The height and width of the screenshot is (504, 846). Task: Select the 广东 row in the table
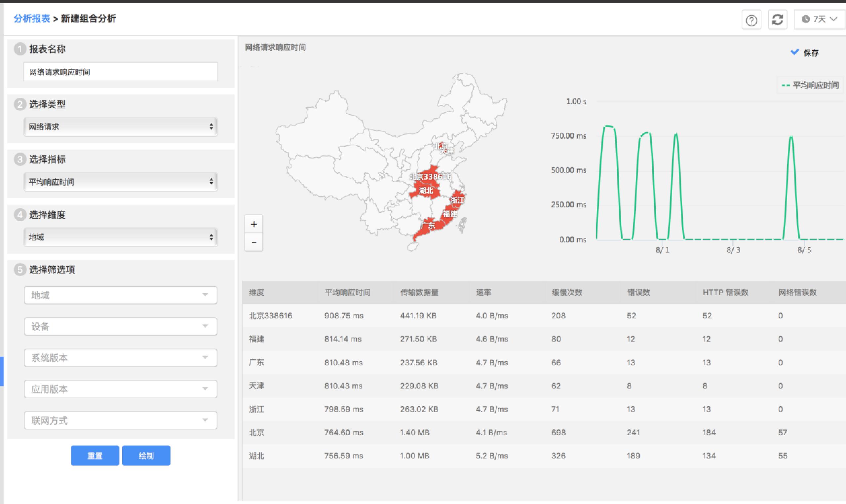point(544,362)
